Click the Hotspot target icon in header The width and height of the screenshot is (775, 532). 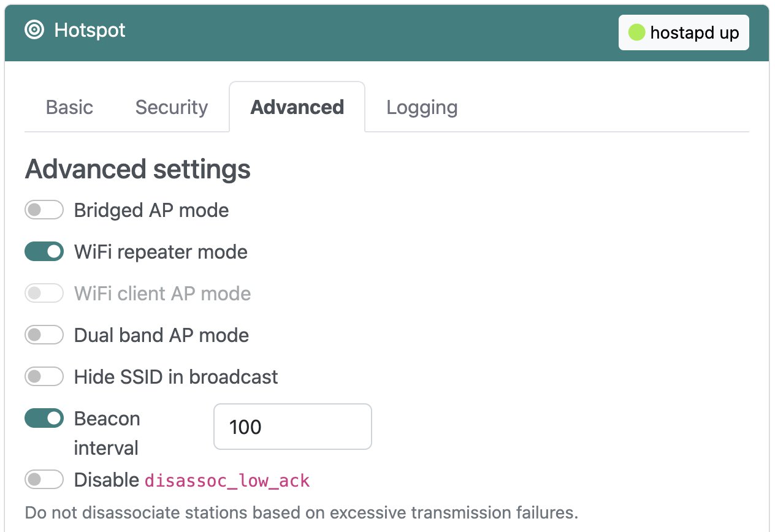pos(34,30)
